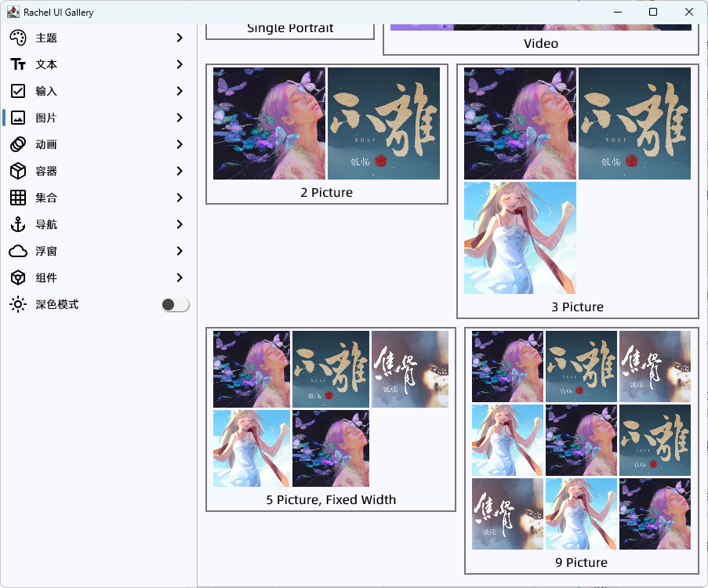This screenshot has width=708, height=588.
Task: Open the 主题 menu label
Action: (x=46, y=38)
